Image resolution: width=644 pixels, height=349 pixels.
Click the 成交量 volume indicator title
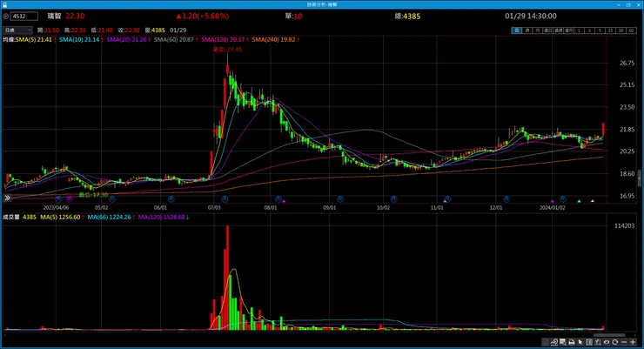click(11, 217)
